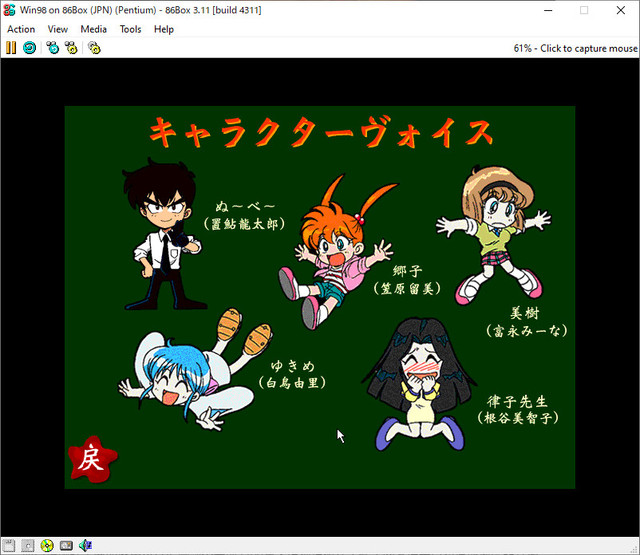
Task: Minimize the 86Box window
Action: 548,10
